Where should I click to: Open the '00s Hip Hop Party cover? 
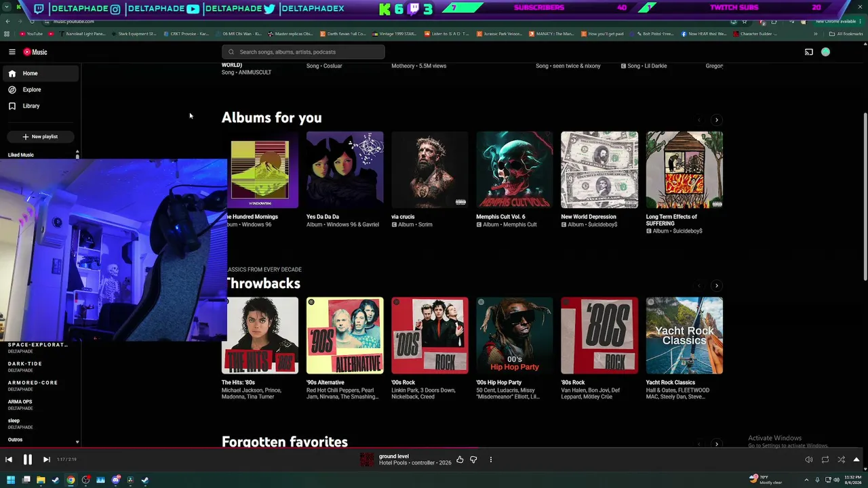click(x=514, y=335)
